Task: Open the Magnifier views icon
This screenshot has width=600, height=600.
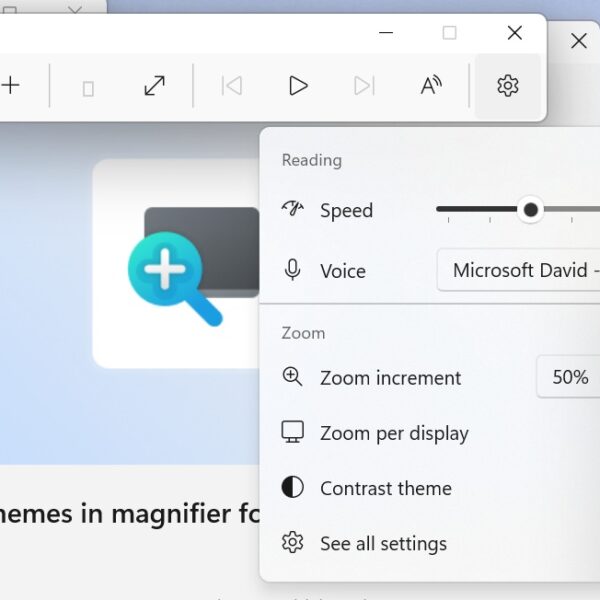Action: click(x=88, y=88)
